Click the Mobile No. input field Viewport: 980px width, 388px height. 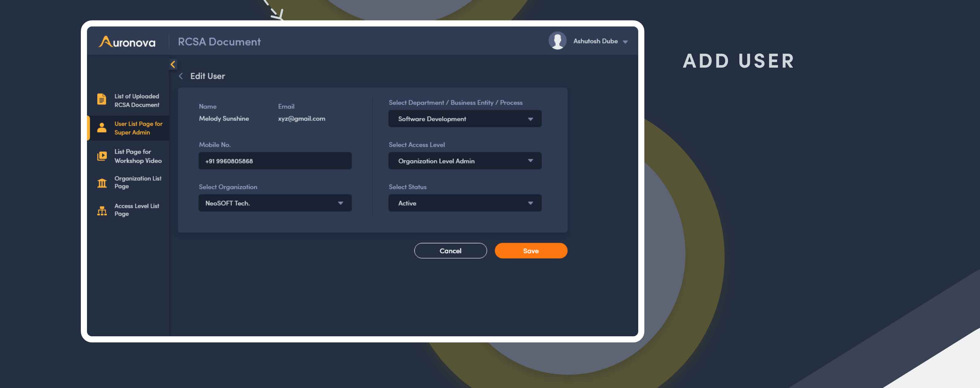pyautogui.click(x=275, y=161)
